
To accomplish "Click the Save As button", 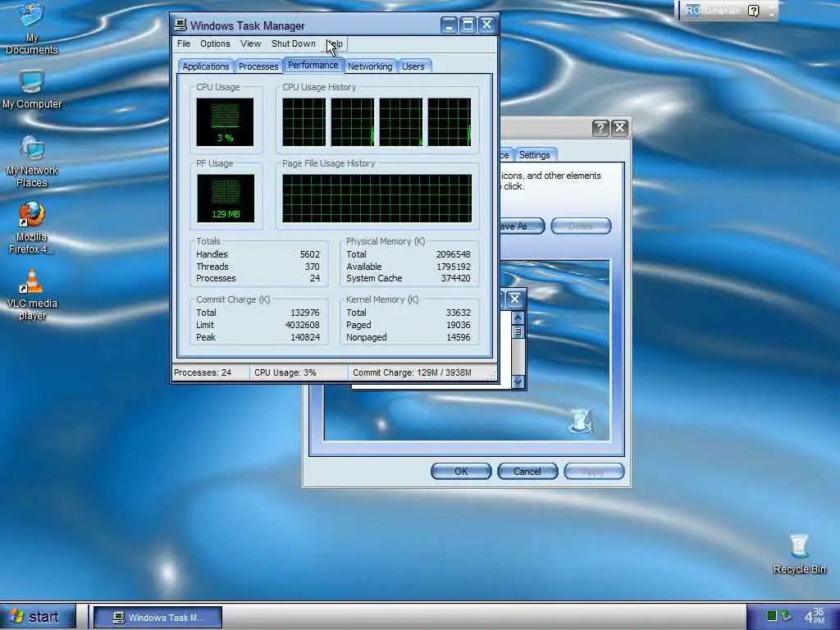I will 521,226.
